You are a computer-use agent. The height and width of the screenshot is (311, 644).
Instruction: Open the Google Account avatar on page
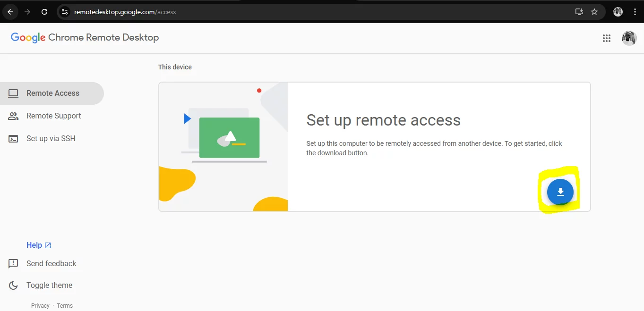(629, 38)
